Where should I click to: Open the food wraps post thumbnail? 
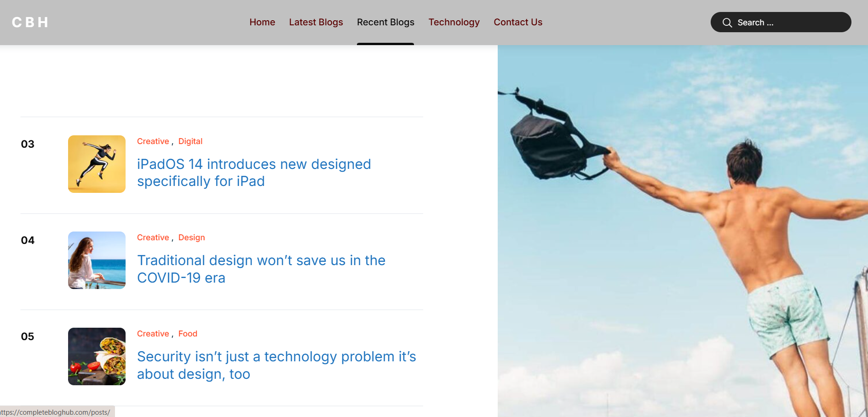click(x=97, y=356)
